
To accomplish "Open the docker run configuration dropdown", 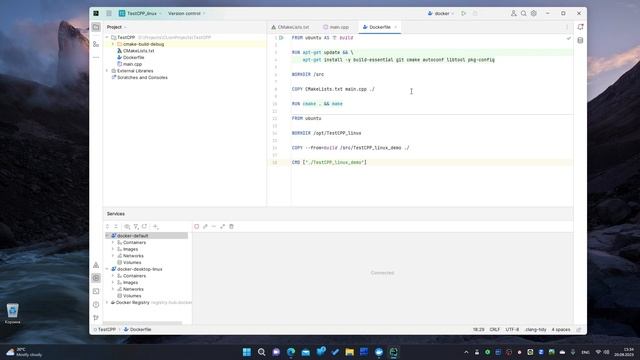I will tap(441, 13).
